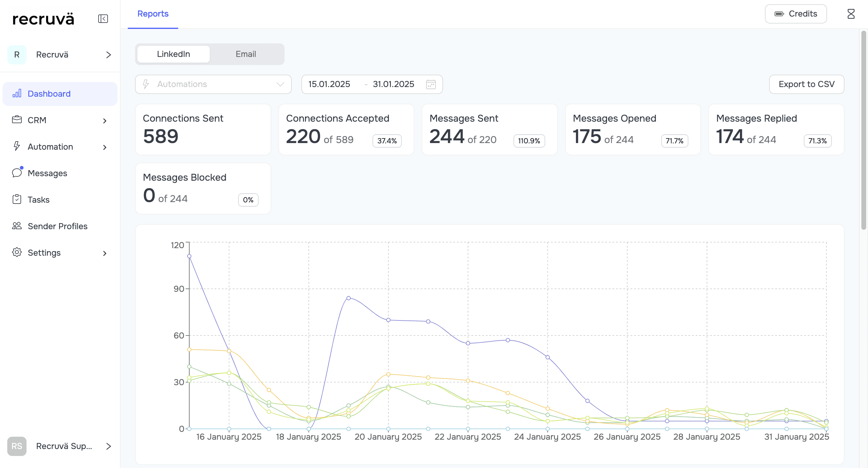Click the purple data point near 84

(x=348, y=298)
